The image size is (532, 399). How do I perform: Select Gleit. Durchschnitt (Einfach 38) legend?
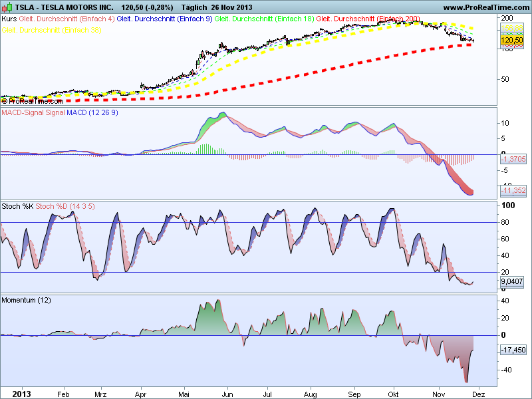[52, 30]
